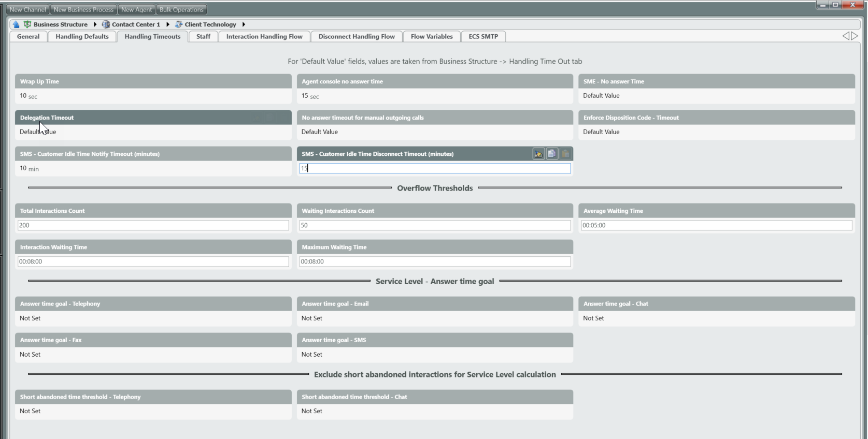This screenshot has height=439, width=868.
Task: Click the Average Waiting Time input field
Action: coord(716,225)
